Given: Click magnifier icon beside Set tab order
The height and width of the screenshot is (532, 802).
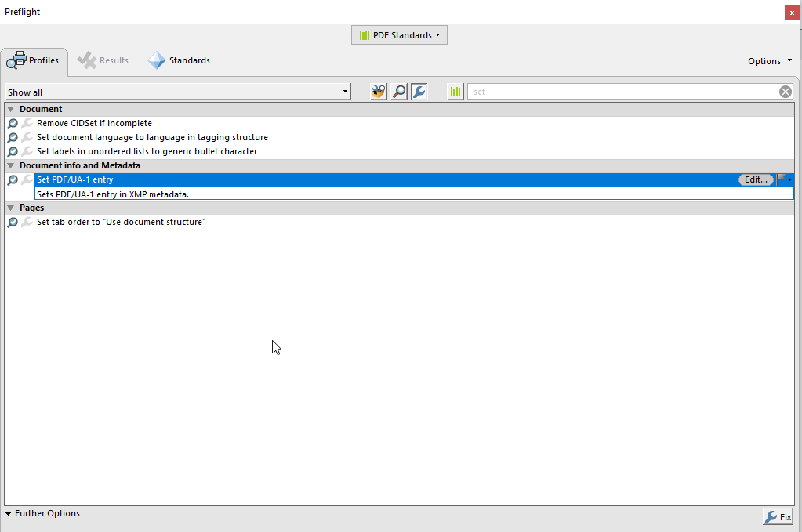Looking at the screenshot, I should (x=13, y=223).
